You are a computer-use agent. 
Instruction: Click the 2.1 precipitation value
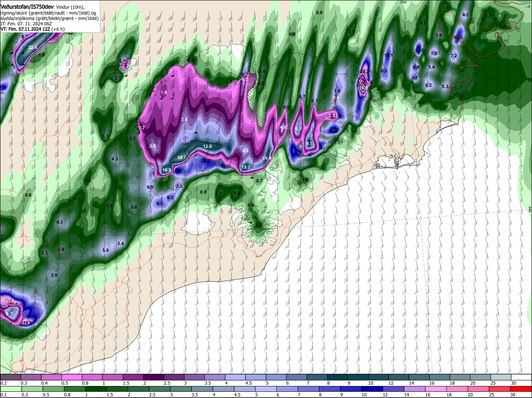click(x=423, y=23)
